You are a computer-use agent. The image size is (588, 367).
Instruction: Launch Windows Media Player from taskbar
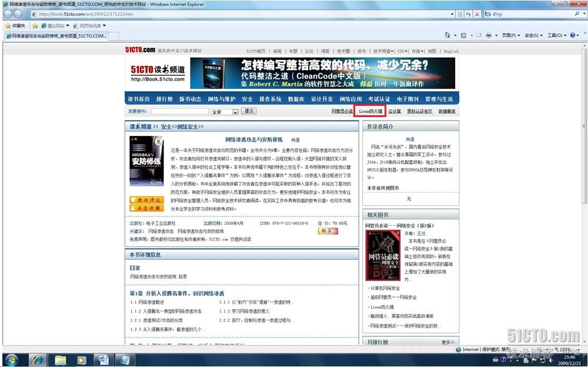[x=81, y=360]
